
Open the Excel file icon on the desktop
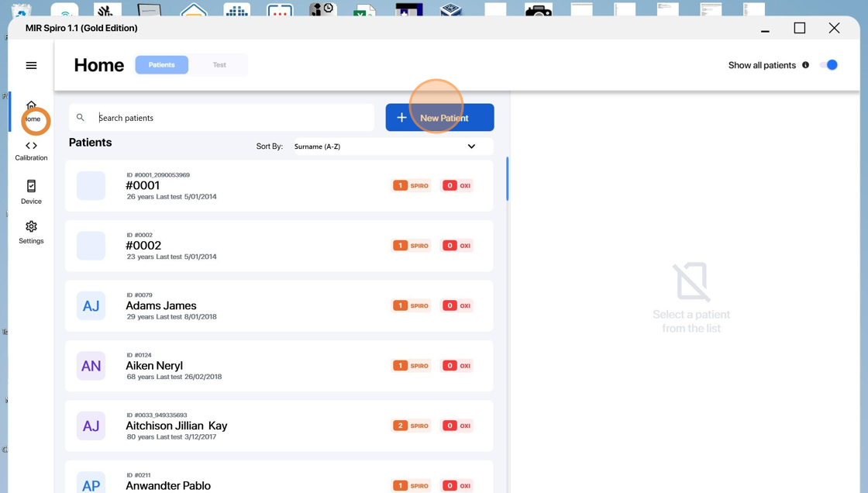(x=363, y=10)
